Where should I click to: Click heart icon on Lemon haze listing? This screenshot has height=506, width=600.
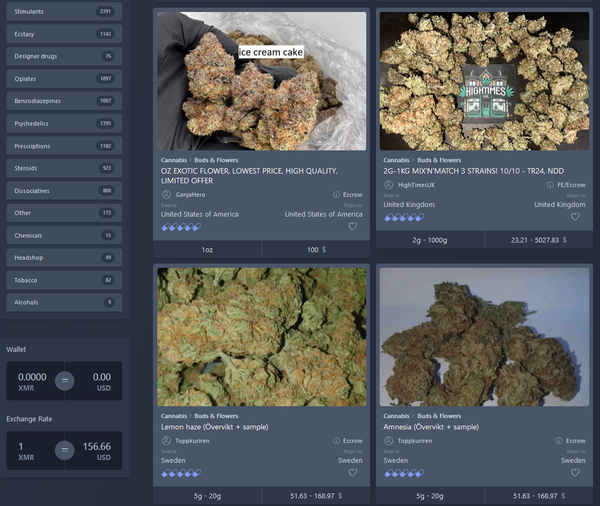(x=352, y=473)
